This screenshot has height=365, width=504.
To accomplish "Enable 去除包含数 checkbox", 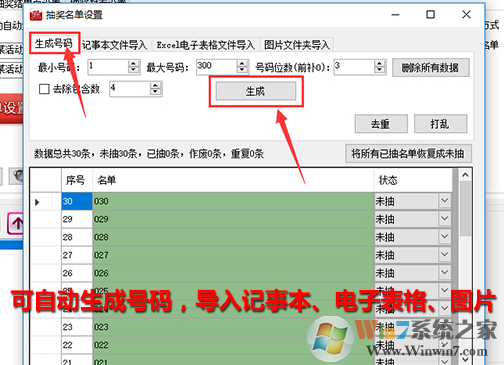I will 44,89.
